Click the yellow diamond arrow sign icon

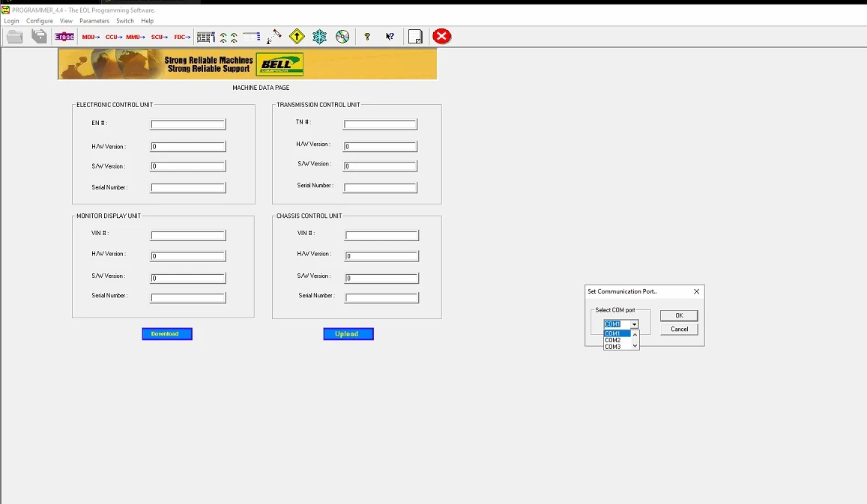(297, 37)
